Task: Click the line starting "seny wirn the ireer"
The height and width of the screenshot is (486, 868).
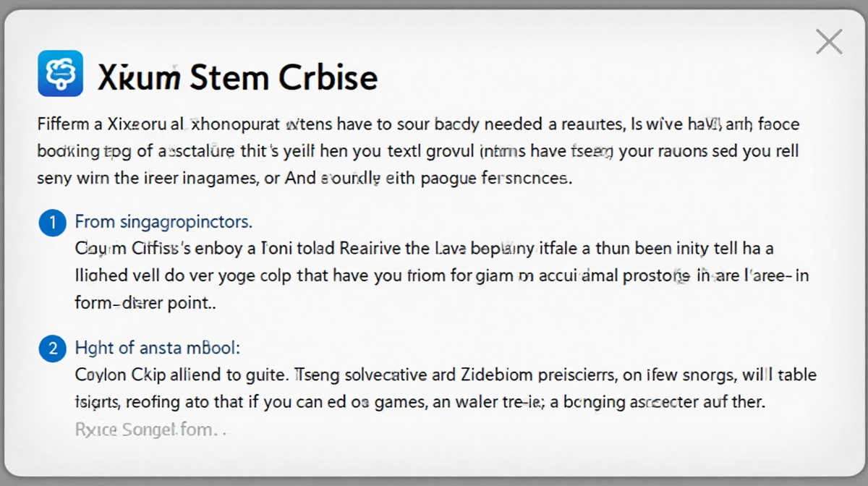Action: (305, 179)
